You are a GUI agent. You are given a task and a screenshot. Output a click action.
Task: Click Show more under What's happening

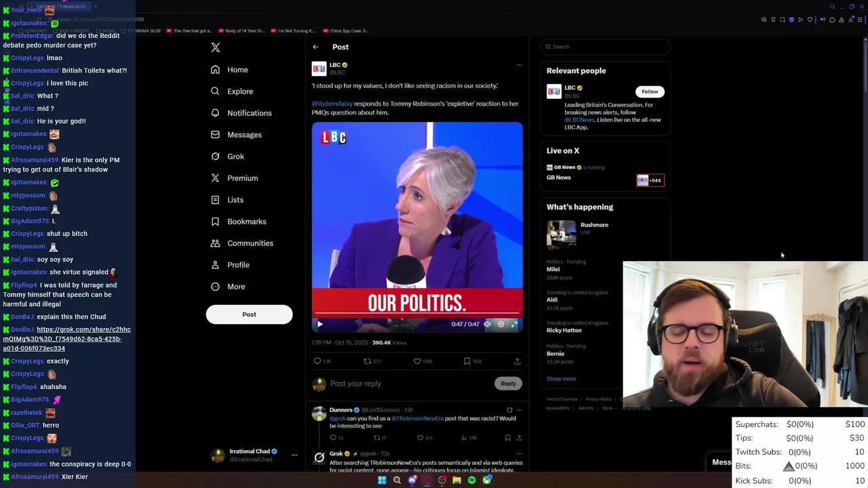pyautogui.click(x=561, y=379)
